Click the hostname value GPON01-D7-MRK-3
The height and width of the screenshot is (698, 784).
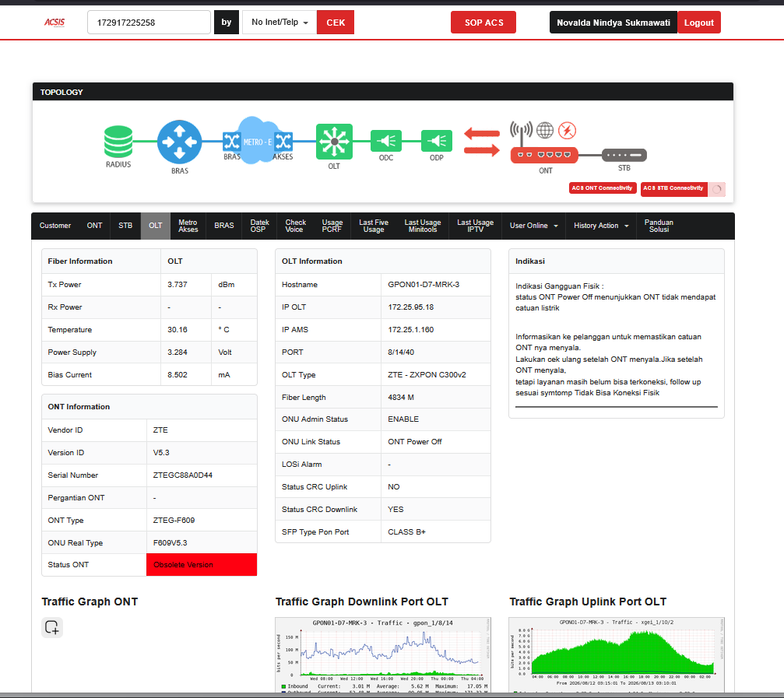[424, 284]
